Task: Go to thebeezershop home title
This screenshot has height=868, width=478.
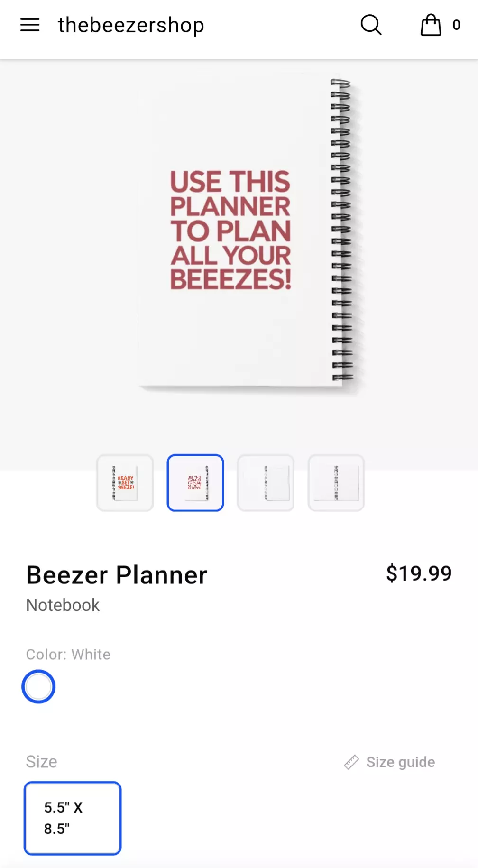Action: [x=131, y=25]
